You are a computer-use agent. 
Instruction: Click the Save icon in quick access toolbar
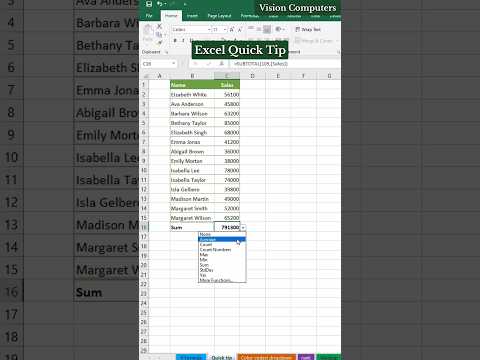click(149, 4)
